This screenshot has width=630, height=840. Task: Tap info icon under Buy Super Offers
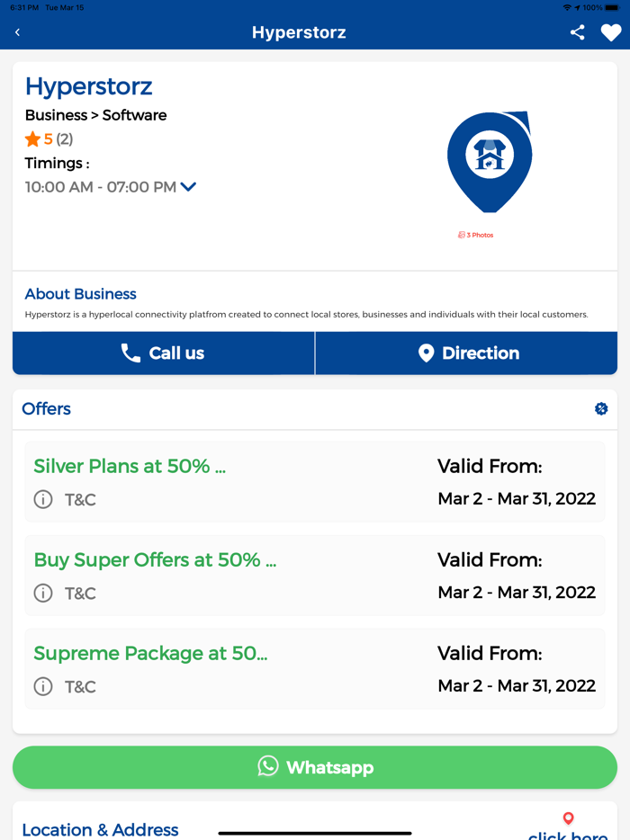43,593
